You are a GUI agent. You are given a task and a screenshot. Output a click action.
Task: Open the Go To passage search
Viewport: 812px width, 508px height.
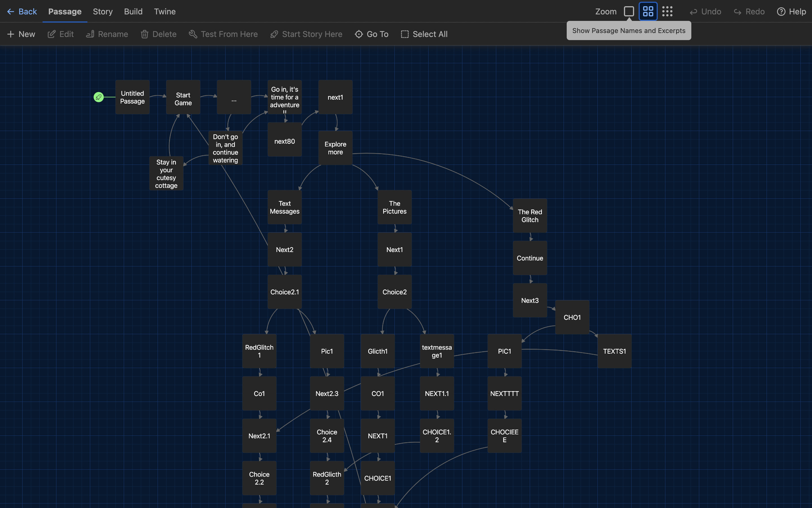click(371, 34)
